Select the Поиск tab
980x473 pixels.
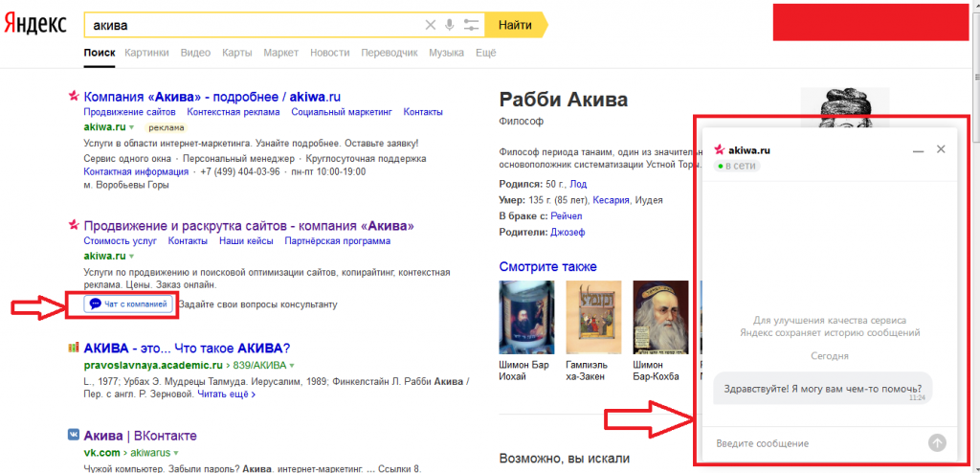[100, 53]
